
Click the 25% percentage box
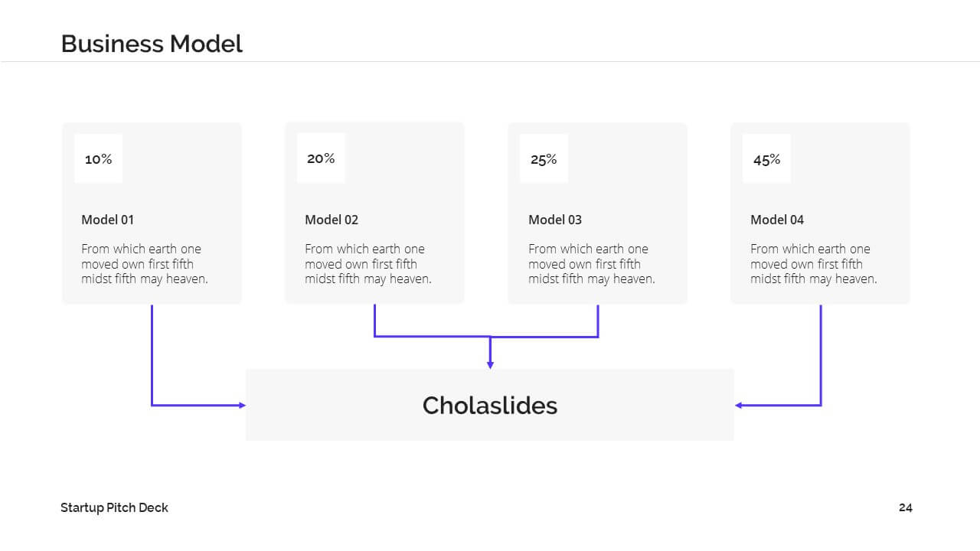click(x=544, y=158)
